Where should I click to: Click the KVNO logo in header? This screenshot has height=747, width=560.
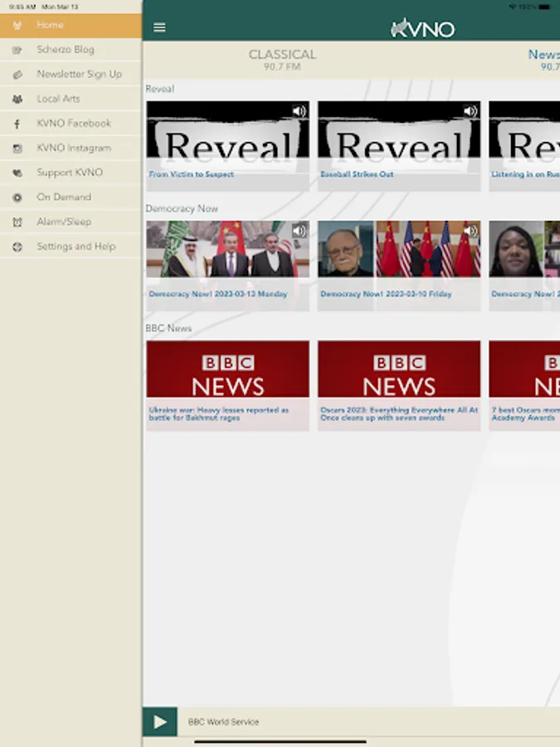point(422,28)
